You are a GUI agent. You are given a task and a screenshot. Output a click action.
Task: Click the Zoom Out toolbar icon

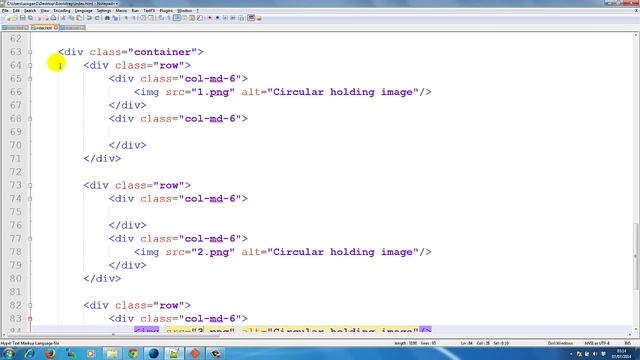(134, 18)
